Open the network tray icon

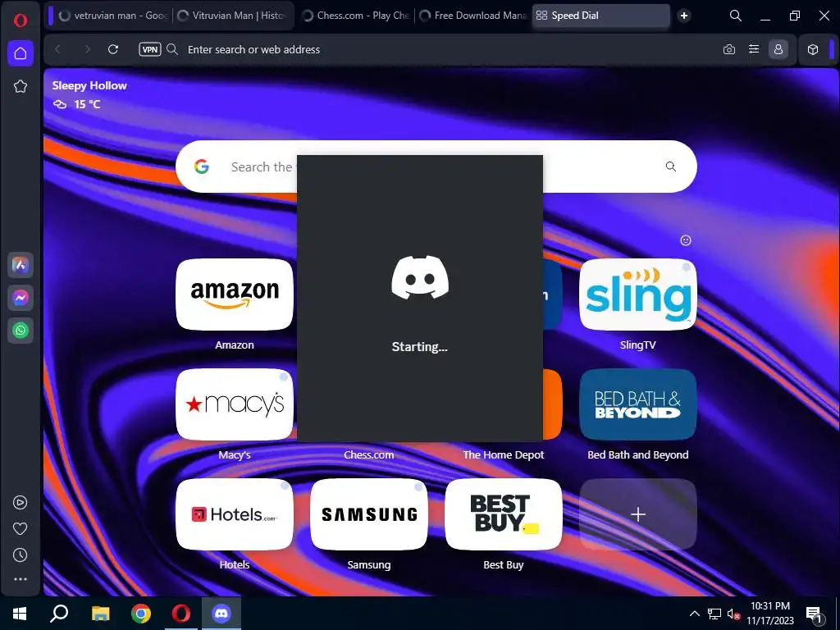[714, 614]
